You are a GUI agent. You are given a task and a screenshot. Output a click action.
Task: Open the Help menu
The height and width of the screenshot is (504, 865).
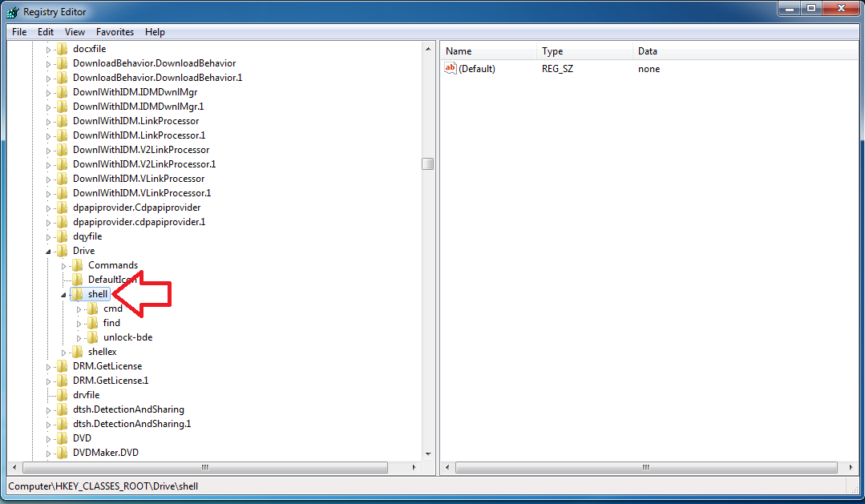pyautogui.click(x=155, y=32)
